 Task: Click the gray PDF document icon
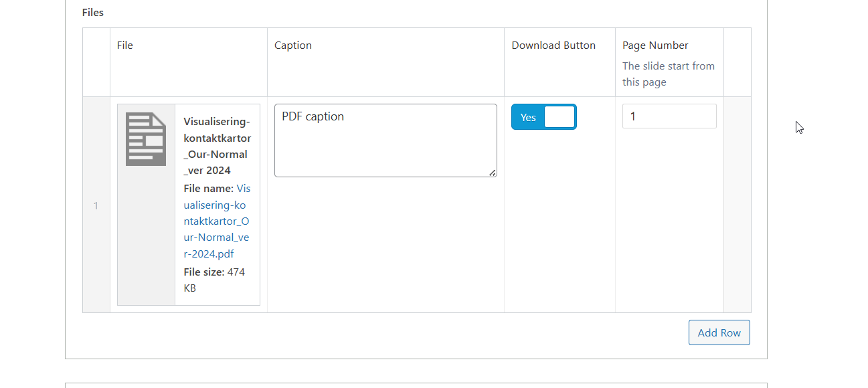coord(146,139)
